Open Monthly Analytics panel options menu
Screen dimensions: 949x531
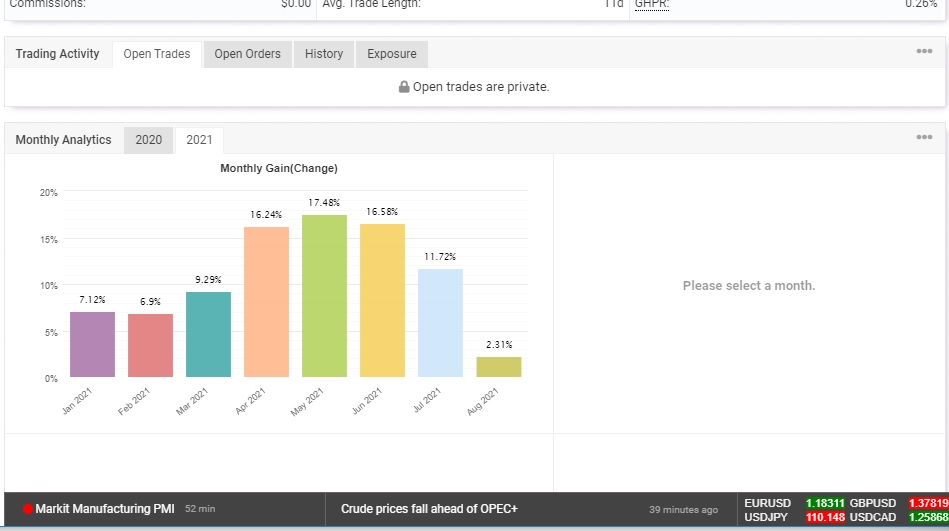[924, 138]
